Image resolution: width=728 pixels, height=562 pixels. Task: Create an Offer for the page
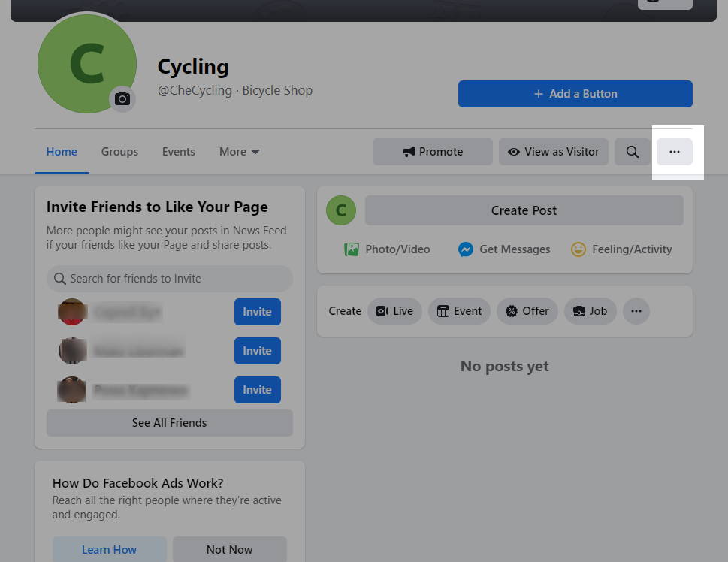[527, 310]
